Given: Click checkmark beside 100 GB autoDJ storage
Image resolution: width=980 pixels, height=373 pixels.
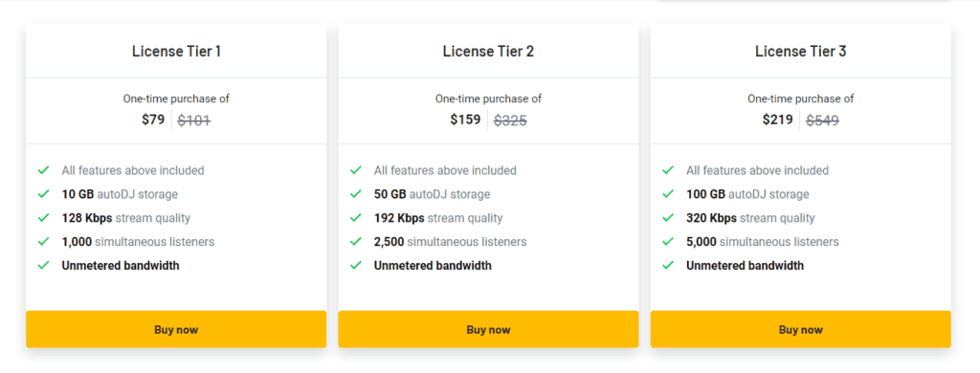Looking at the screenshot, I should (668, 194).
